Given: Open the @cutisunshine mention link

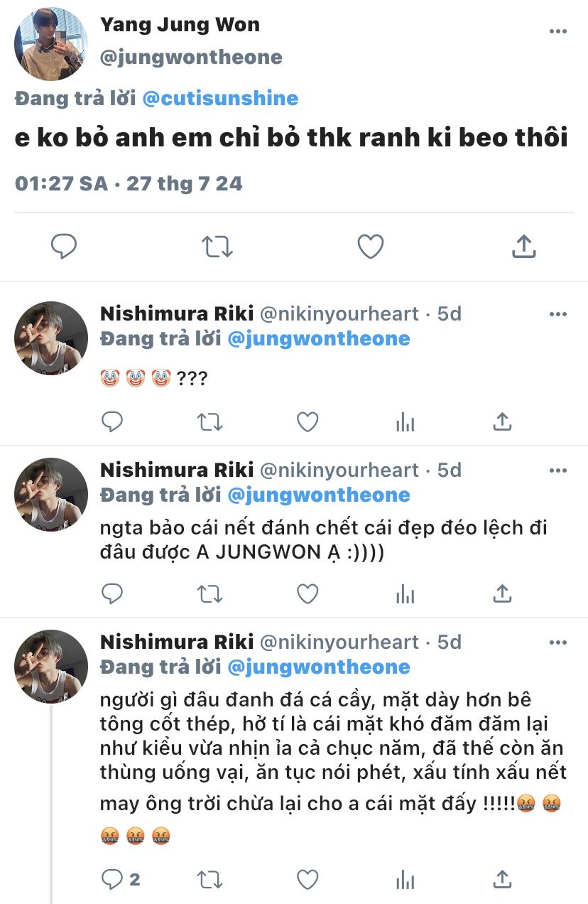Looking at the screenshot, I should (x=220, y=98).
